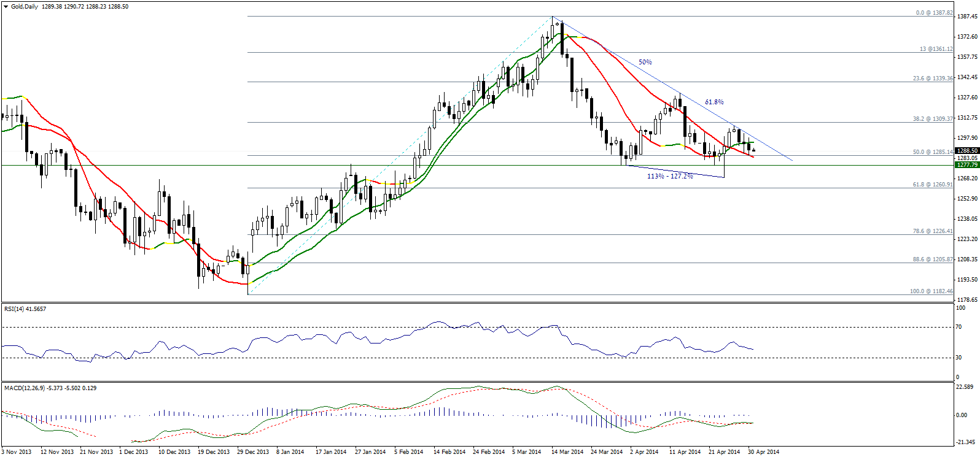Pick the 5 Feb 2014 date label
This screenshot has height=457, width=980.
[x=409, y=452]
